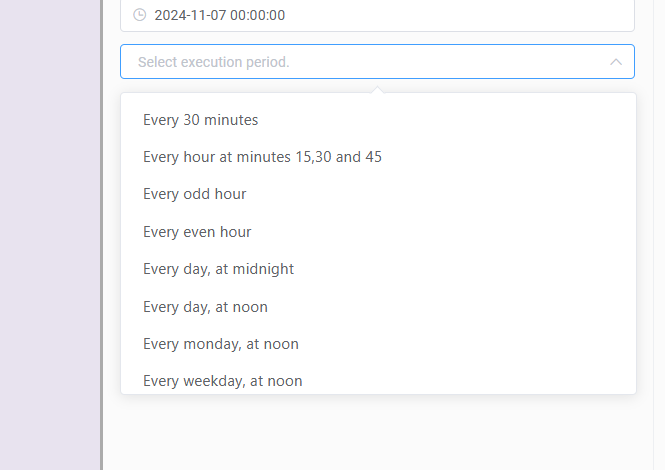Select the Every 30 minutes option
The height and width of the screenshot is (470, 665).
[x=201, y=120]
